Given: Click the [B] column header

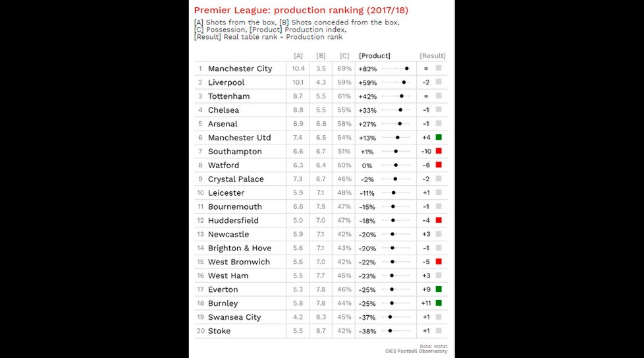Looking at the screenshot, I should click(x=321, y=56).
